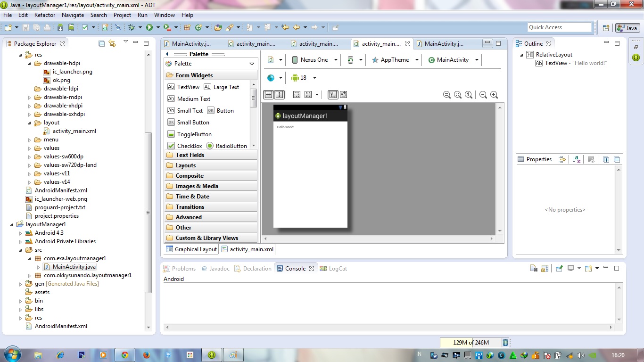Expand all properties with plus icon
This screenshot has height=362, width=644.
tap(606, 159)
